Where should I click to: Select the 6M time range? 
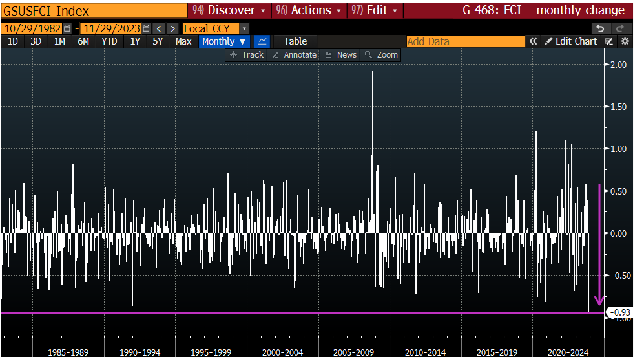[83, 41]
